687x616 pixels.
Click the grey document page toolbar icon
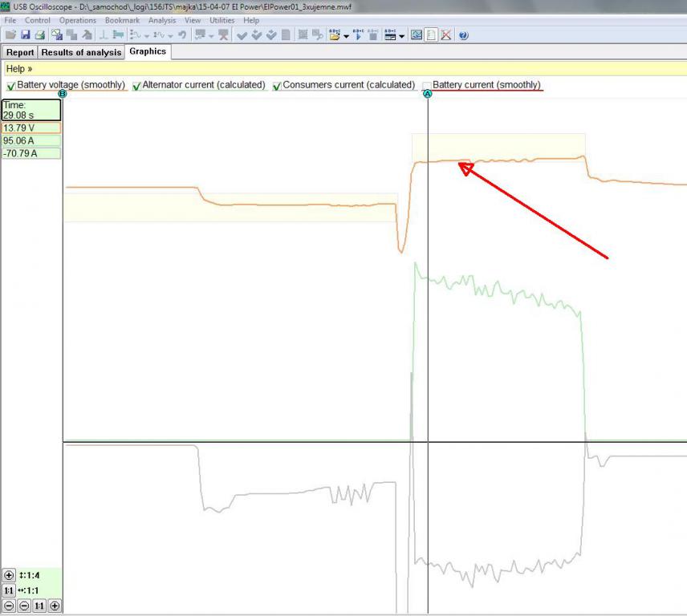tap(286, 35)
